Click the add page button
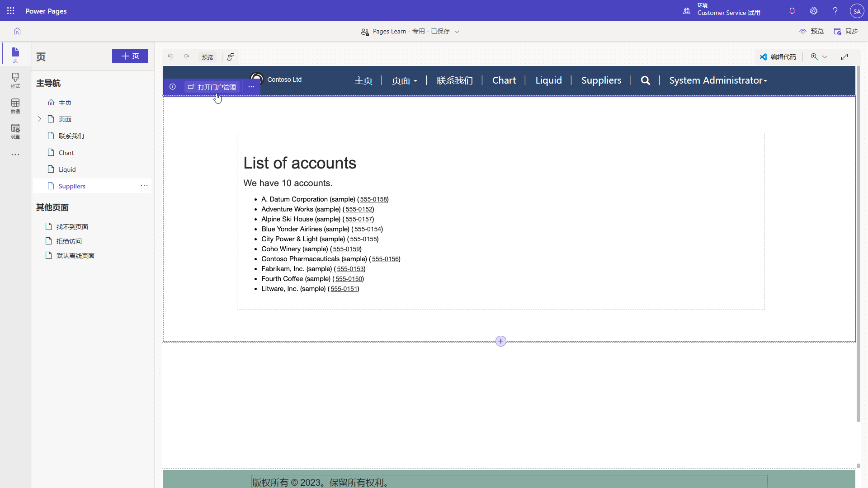Image resolution: width=868 pixels, height=488 pixels. 130,56
